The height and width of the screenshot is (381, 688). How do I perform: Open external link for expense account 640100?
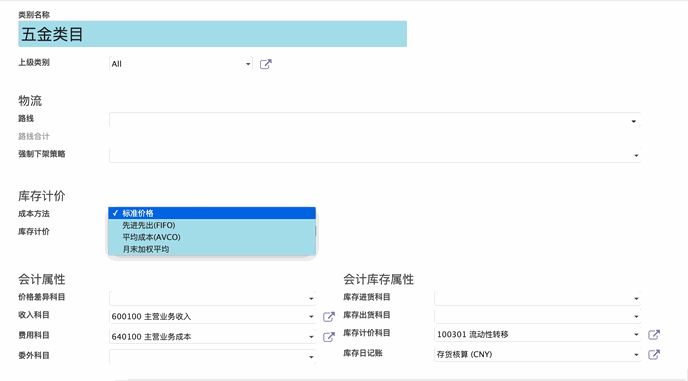click(x=329, y=337)
